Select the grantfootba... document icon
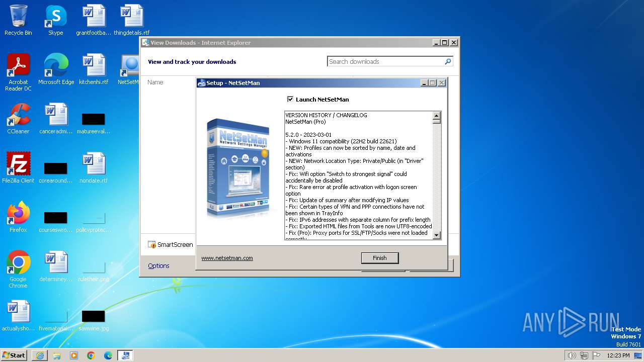Screen dimensions: 644x362 pos(94,20)
